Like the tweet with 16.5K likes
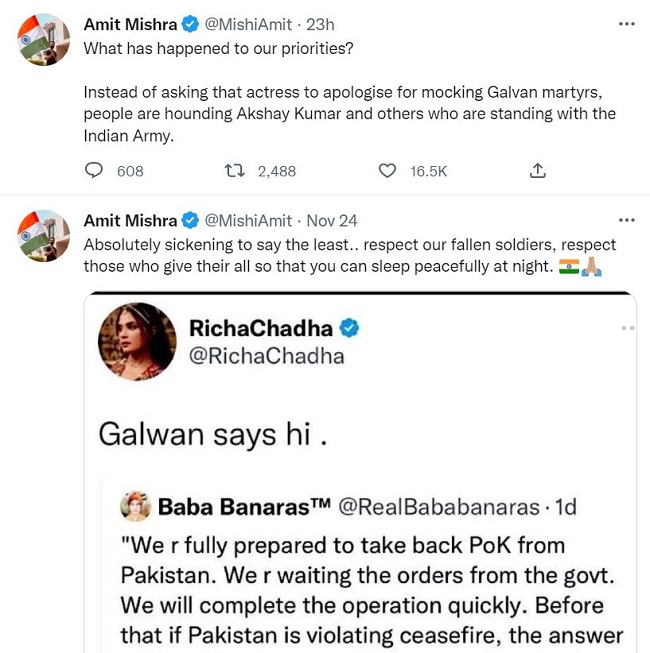 click(x=387, y=171)
